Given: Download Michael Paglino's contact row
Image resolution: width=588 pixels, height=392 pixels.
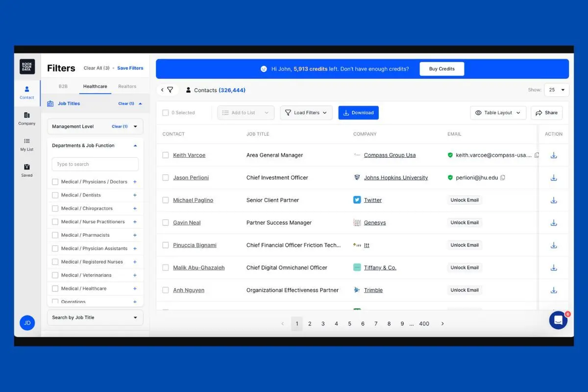Looking at the screenshot, I should pyautogui.click(x=554, y=200).
